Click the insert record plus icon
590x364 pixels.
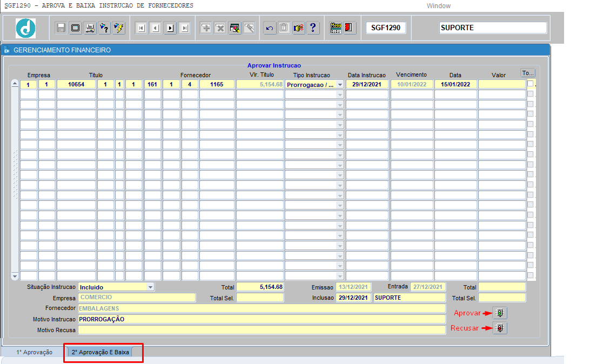(x=206, y=28)
